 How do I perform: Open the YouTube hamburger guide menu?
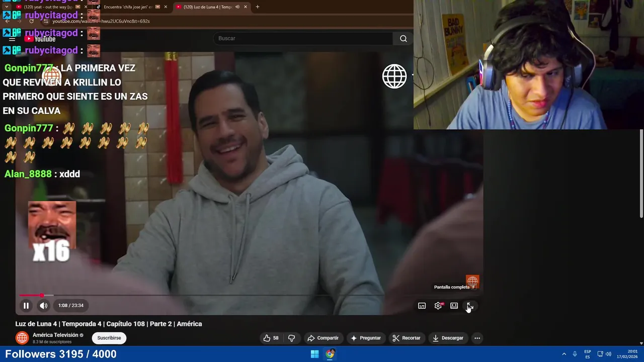pos(12,39)
